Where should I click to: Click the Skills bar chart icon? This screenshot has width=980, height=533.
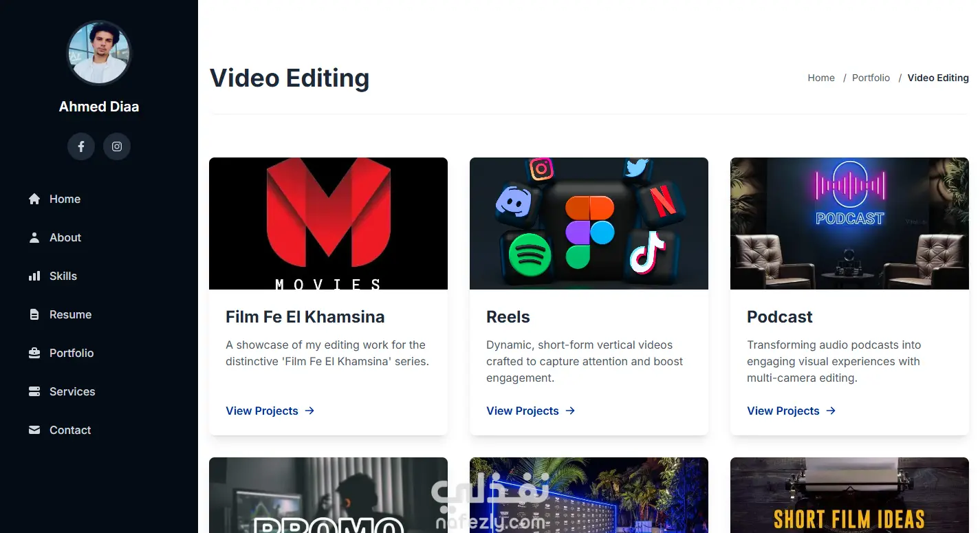pos(34,276)
